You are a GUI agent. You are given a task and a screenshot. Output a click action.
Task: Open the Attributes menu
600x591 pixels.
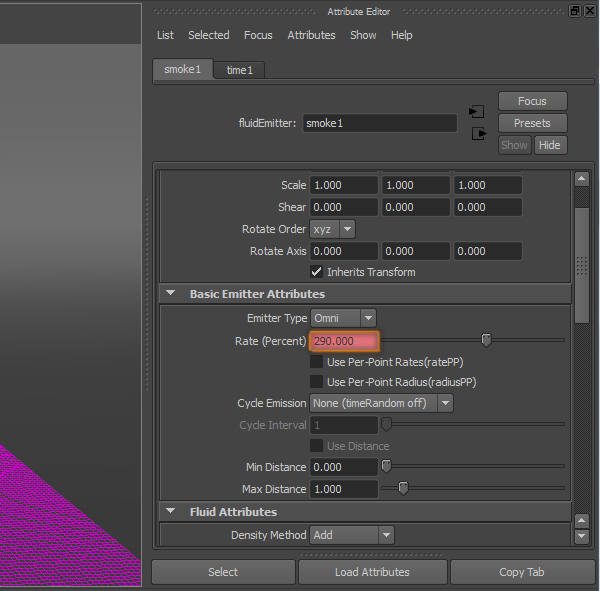pos(311,35)
